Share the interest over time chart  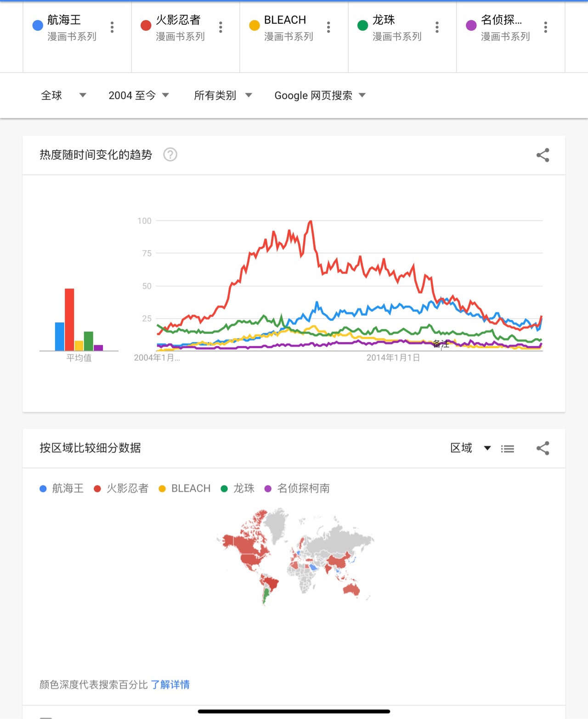pyautogui.click(x=543, y=155)
